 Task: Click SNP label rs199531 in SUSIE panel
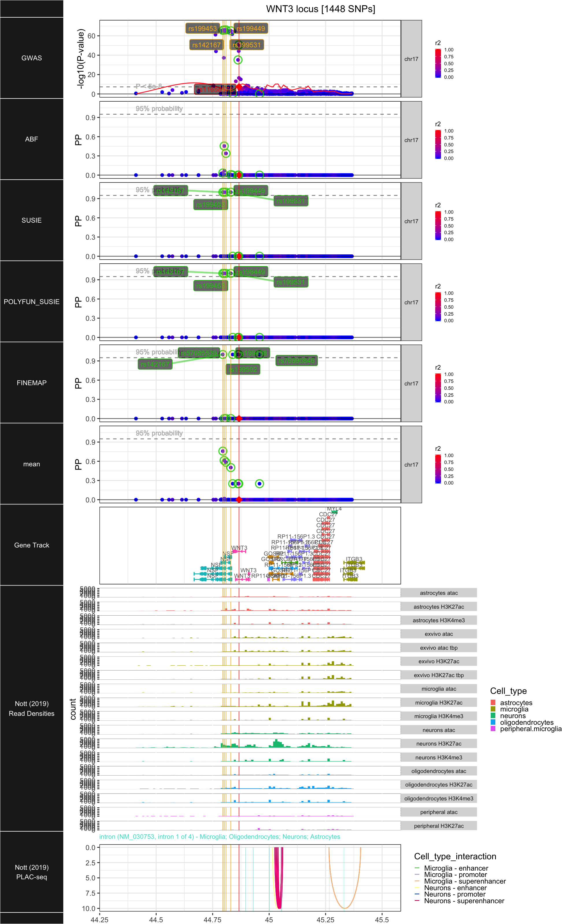point(291,201)
